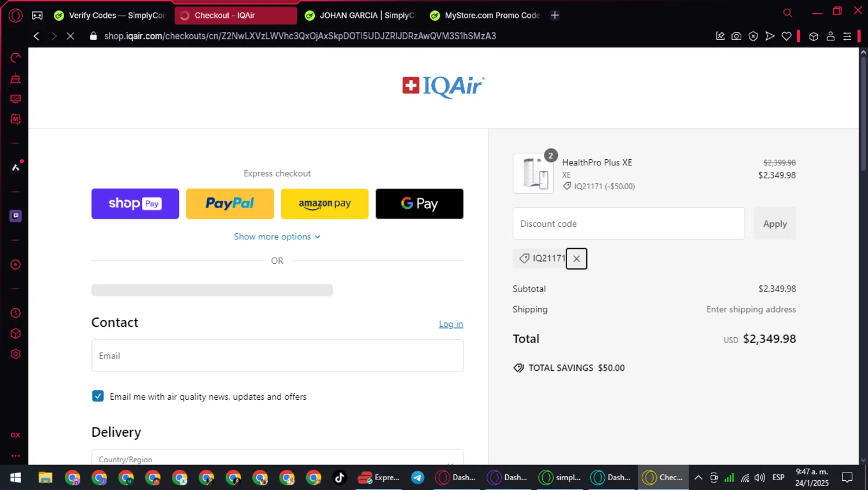Open GX Corner icon at sidebar bottom
The image size is (868, 490).
click(x=16, y=435)
